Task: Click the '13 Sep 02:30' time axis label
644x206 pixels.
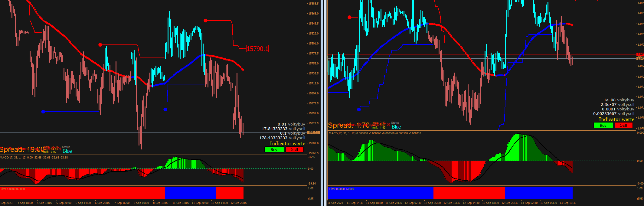Action: pyautogui.click(x=529, y=203)
